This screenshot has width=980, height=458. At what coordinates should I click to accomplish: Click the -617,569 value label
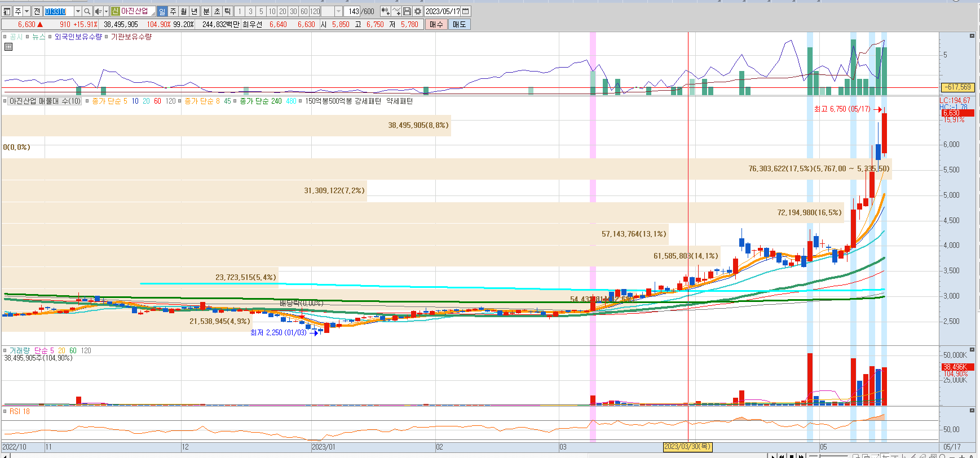click(x=959, y=87)
